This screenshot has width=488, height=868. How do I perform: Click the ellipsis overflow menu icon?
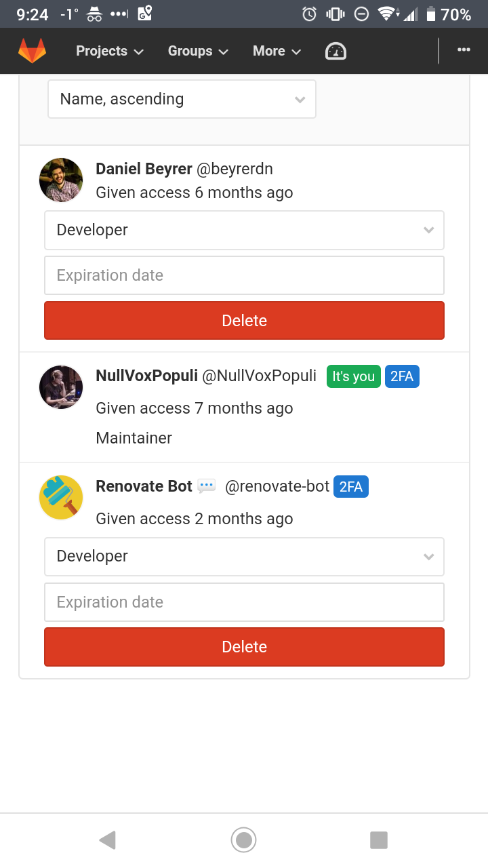[464, 50]
